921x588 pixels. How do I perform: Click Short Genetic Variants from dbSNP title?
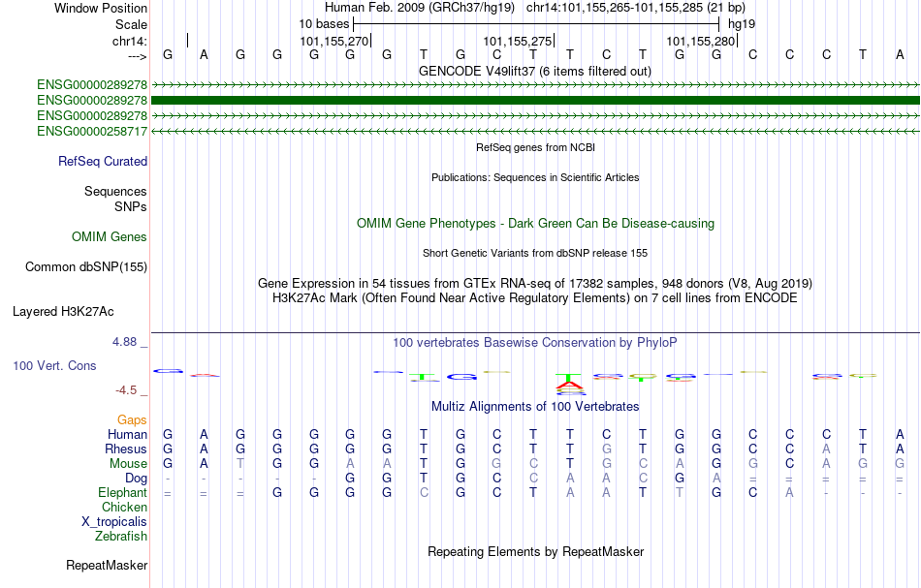[535, 253]
